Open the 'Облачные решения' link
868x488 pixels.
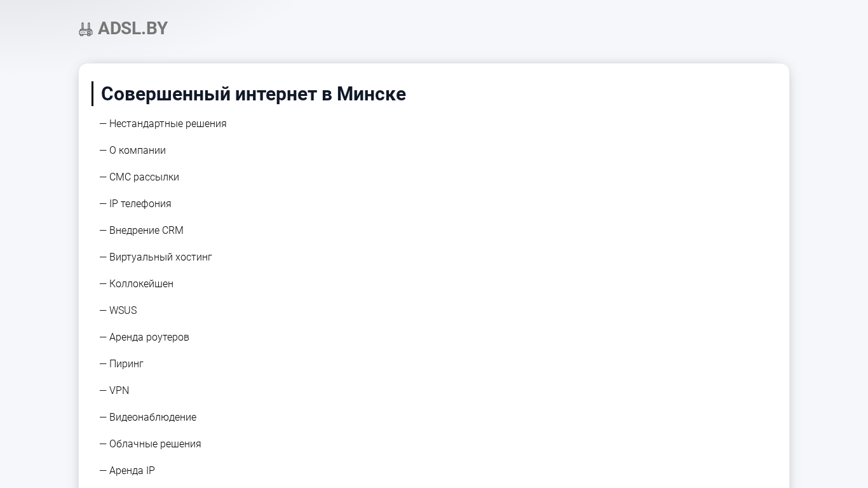point(155,444)
